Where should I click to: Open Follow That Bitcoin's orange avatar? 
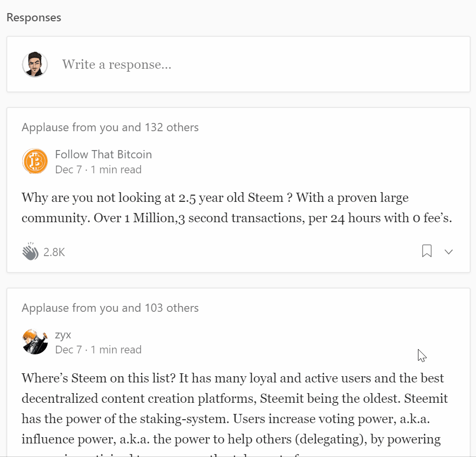pos(35,161)
